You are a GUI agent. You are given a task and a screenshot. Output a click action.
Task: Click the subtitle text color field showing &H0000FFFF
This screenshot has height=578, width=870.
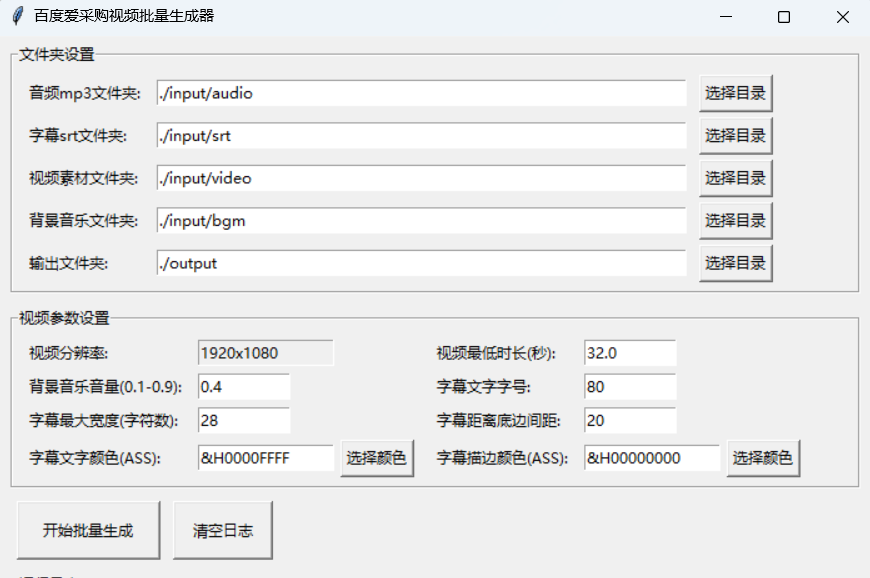(265, 457)
